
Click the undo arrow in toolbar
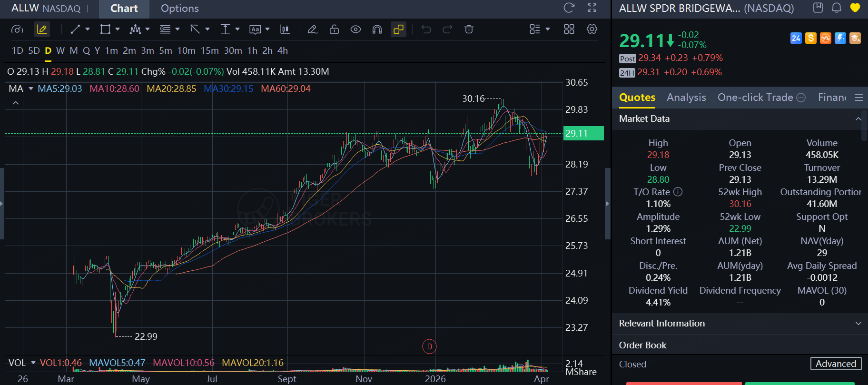(x=426, y=30)
